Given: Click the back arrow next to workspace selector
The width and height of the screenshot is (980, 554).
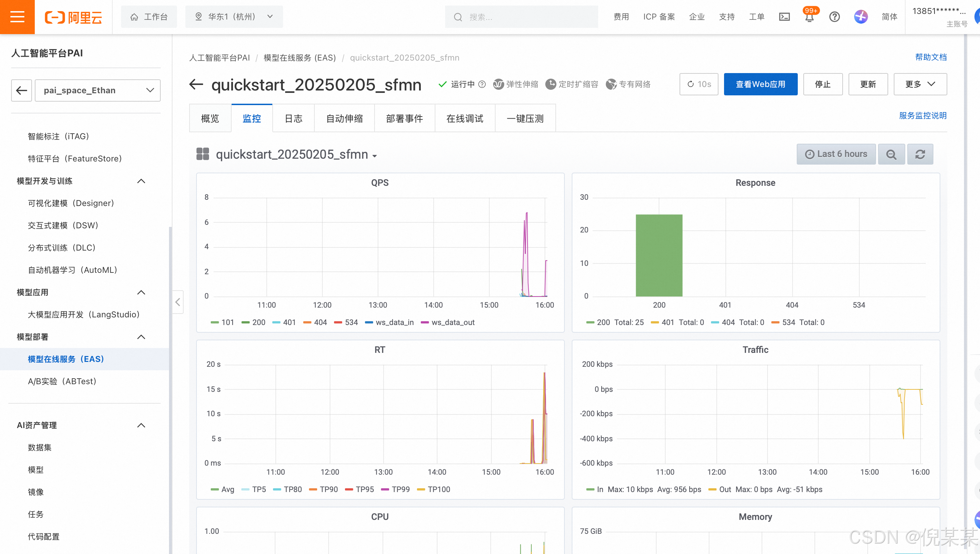Looking at the screenshot, I should click(22, 90).
